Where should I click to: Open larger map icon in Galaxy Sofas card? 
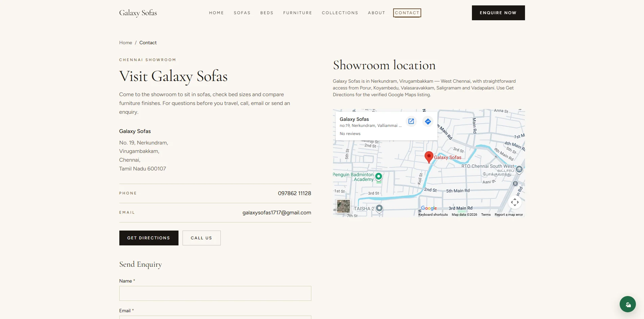point(411,121)
